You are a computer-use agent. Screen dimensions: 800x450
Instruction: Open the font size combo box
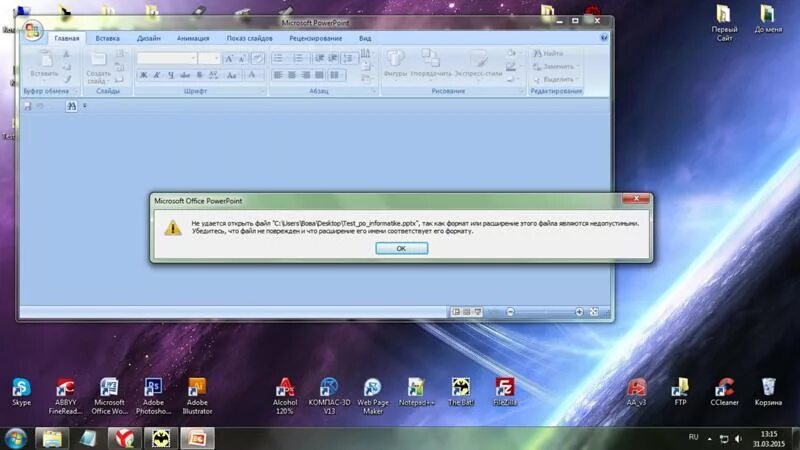pos(209,58)
